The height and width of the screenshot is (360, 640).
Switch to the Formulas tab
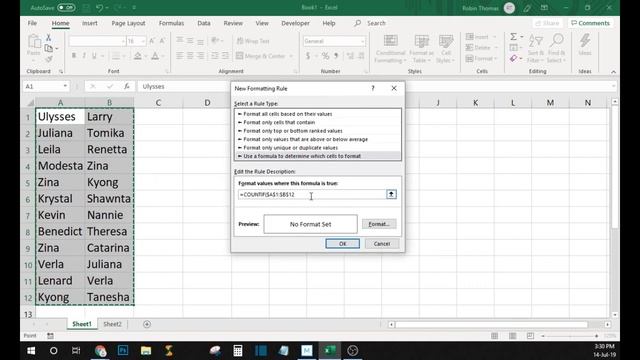click(171, 23)
